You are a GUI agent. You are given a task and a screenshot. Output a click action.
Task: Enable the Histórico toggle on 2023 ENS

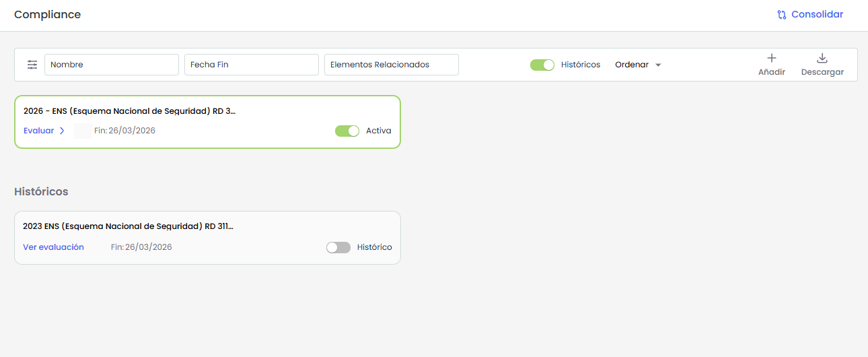click(338, 247)
